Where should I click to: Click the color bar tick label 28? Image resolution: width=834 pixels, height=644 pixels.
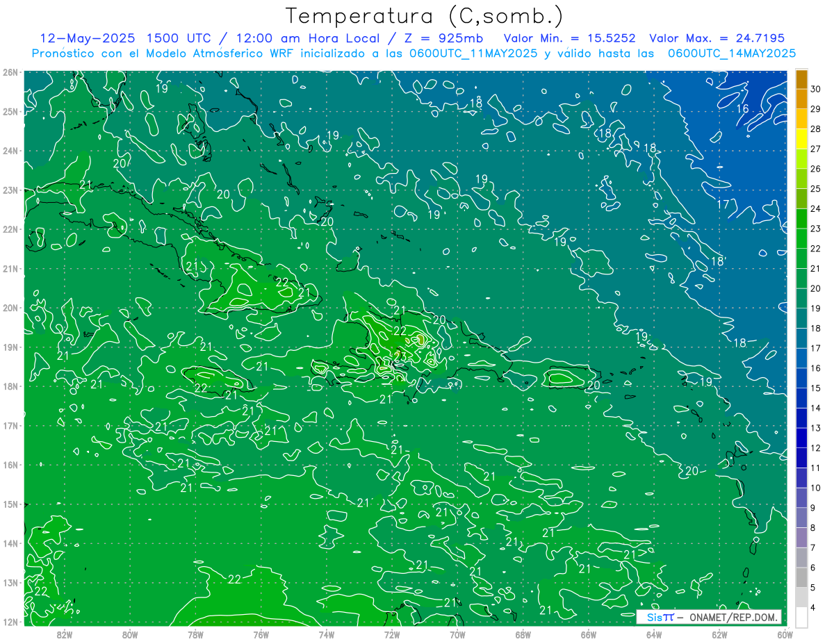pyautogui.click(x=816, y=129)
